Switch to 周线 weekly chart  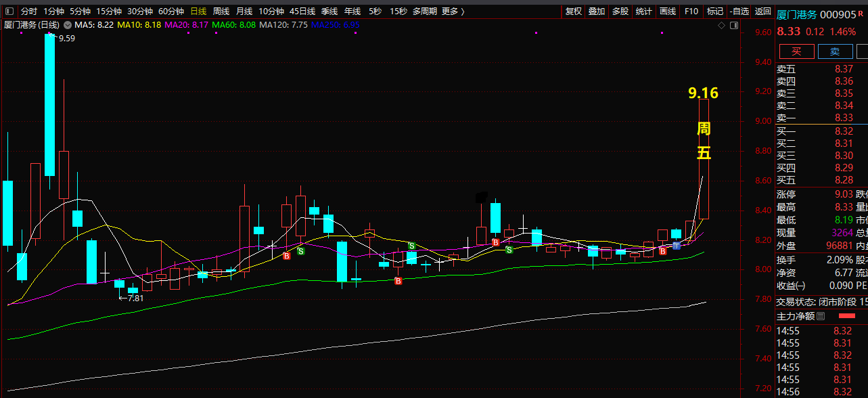pyautogui.click(x=221, y=12)
